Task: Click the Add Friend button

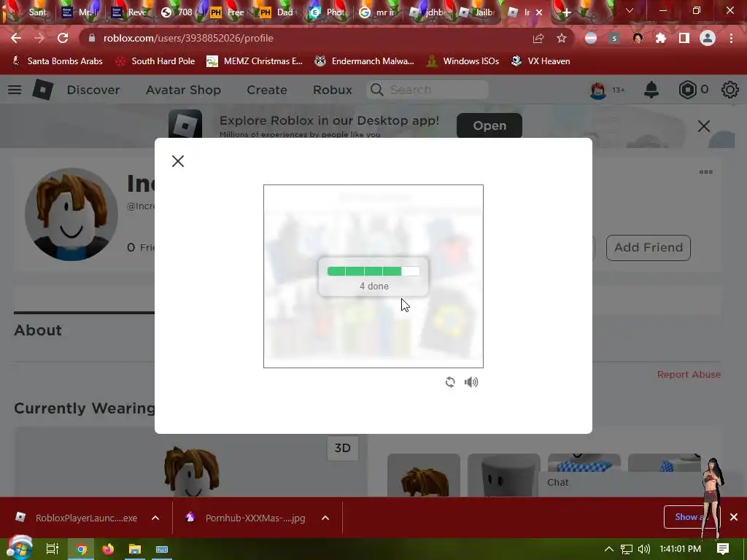Action: [x=649, y=248]
